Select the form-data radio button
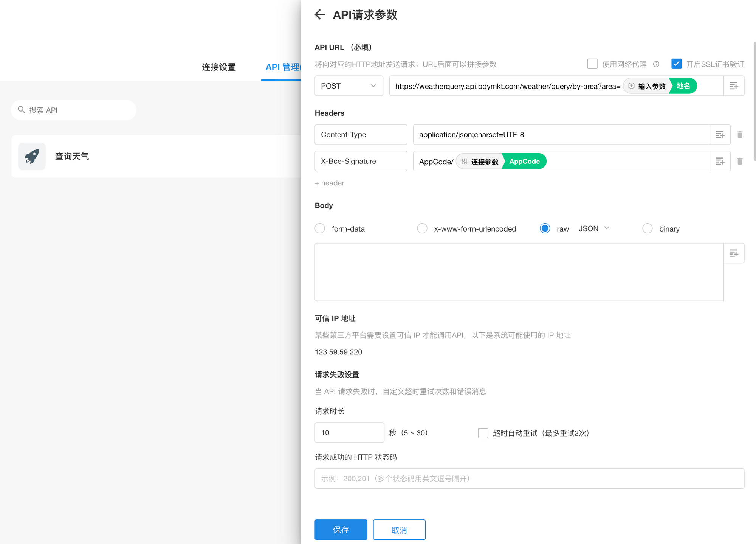This screenshot has width=756, height=544. [x=320, y=228]
